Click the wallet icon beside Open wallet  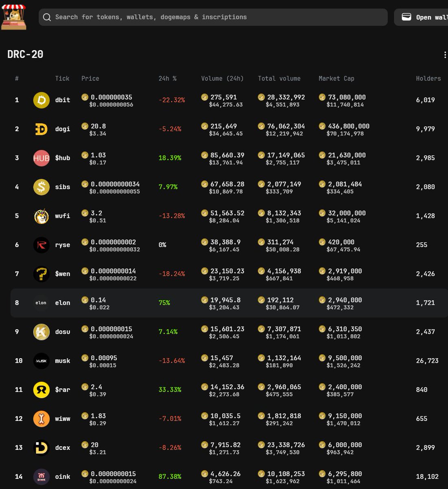pyautogui.click(x=406, y=17)
